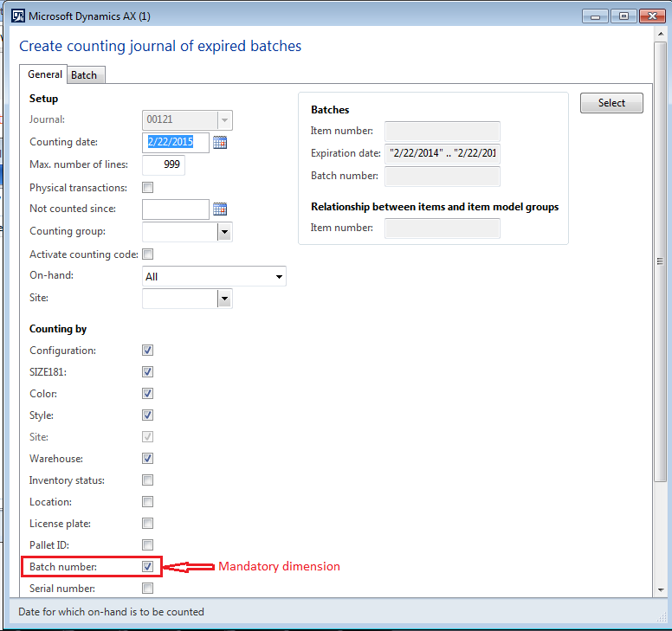The image size is (672, 631).
Task: Uncheck the SIZE181 checkbox
Action: point(147,372)
